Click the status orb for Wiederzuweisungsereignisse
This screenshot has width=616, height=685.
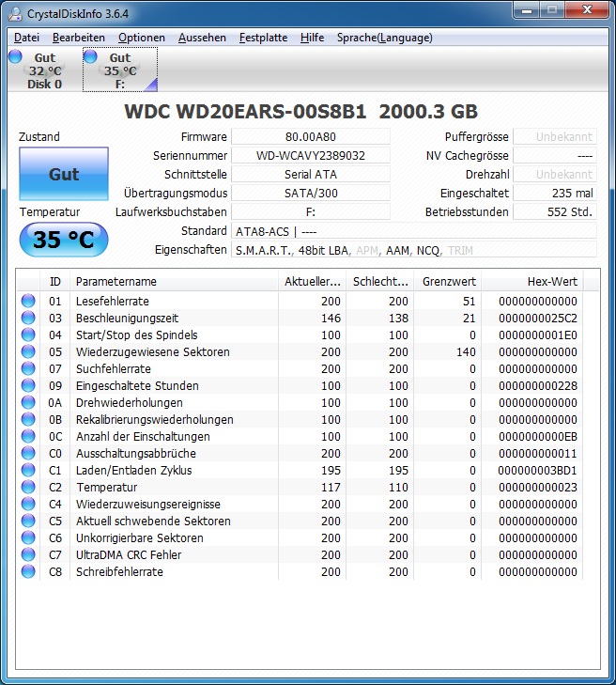[x=28, y=504]
